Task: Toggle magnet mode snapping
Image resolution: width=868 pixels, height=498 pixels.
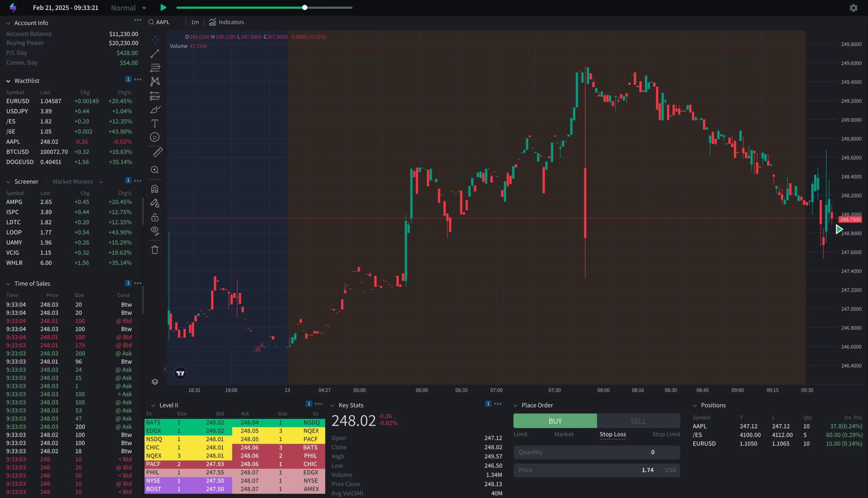Action: (x=155, y=189)
